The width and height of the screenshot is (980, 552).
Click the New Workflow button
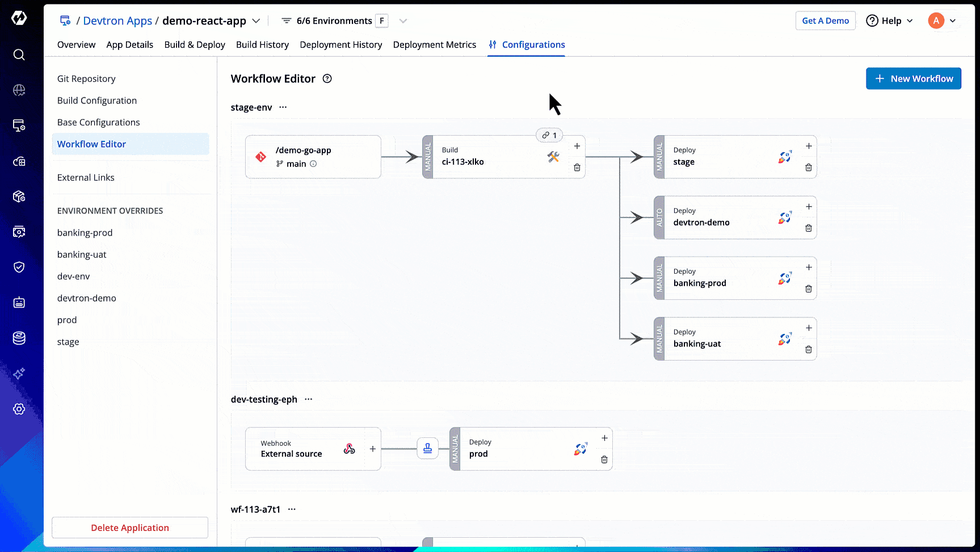(913, 79)
